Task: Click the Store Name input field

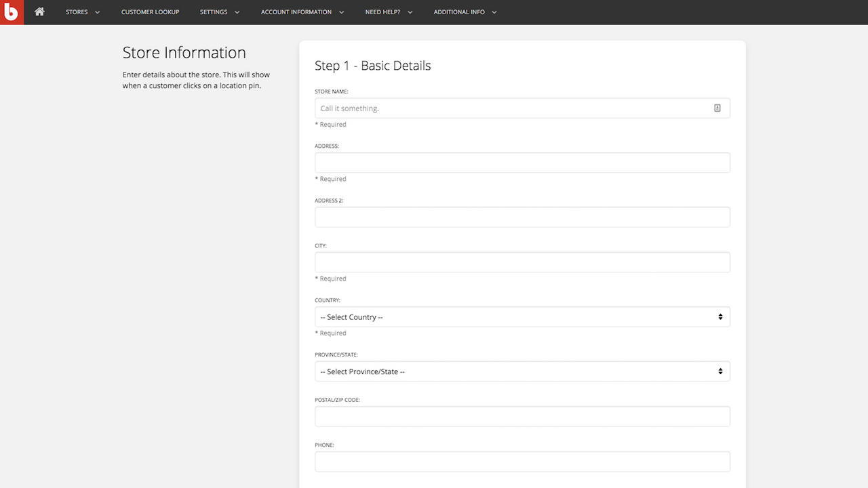Action: [512, 108]
